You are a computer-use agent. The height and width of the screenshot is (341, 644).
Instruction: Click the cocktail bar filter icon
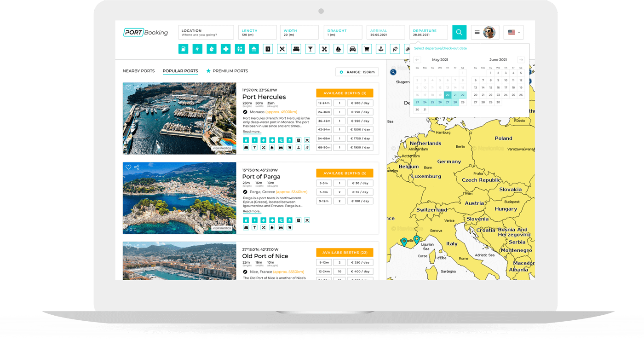pos(310,49)
